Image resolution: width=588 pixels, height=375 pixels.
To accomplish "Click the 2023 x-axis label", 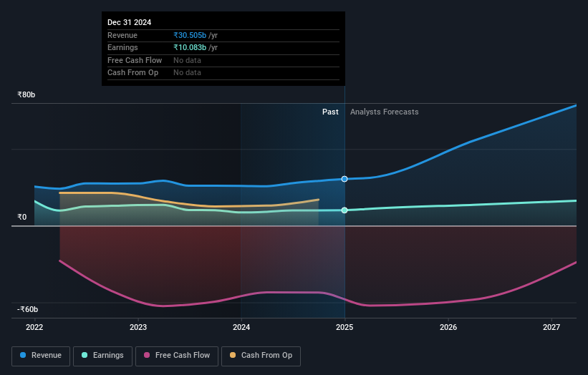I will click(x=138, y=327).
